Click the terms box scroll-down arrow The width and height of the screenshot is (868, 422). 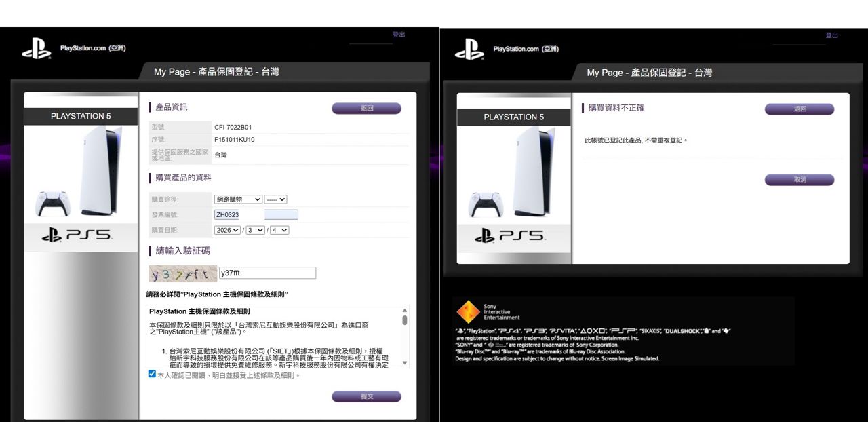[x=405, y=363]
